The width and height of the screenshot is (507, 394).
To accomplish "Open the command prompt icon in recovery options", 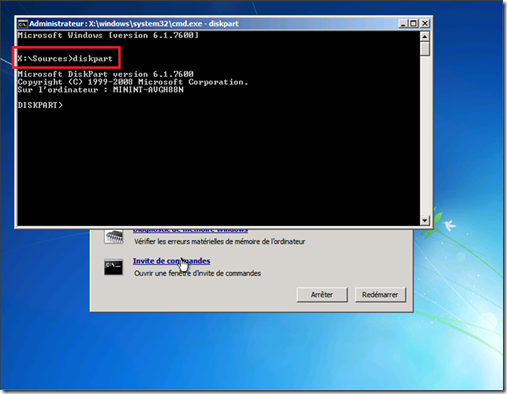I will pyautogui.click(x=113, y=267).
